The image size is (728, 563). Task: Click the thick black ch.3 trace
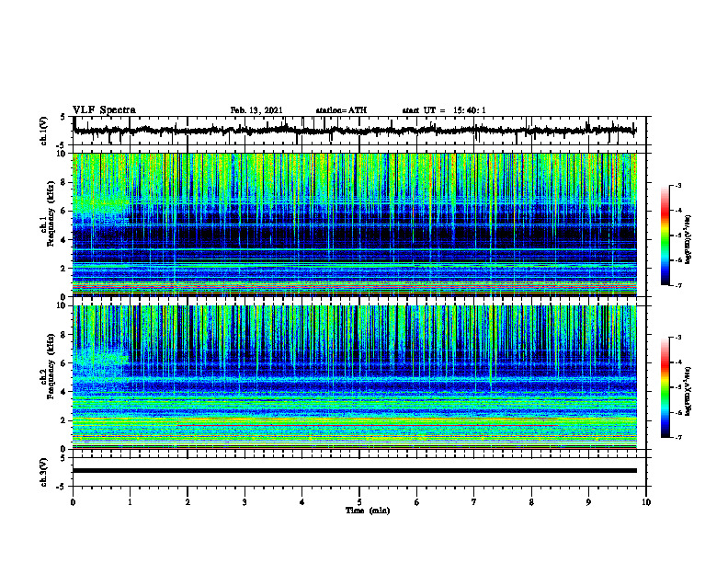click(x=354, y=471)
